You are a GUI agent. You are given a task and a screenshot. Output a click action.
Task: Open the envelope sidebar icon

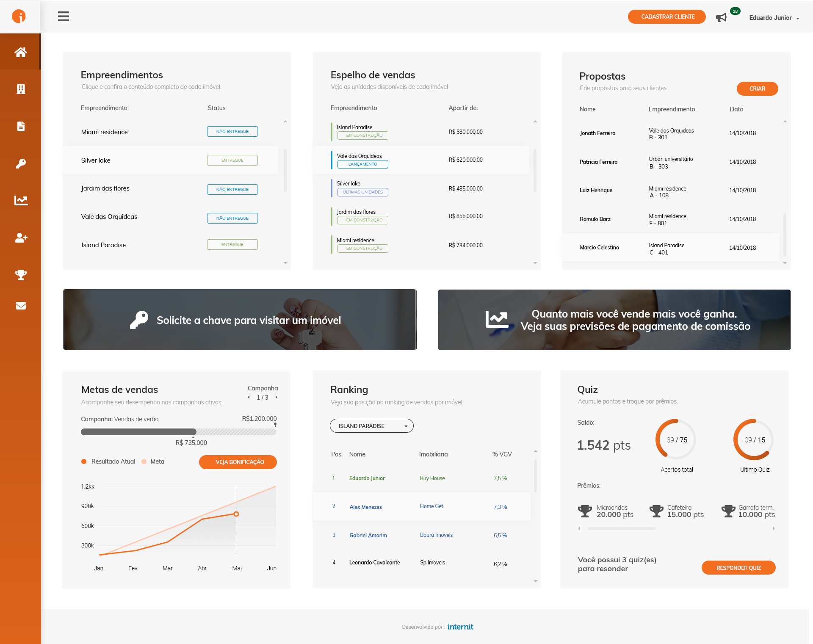(x=20, y=306)
